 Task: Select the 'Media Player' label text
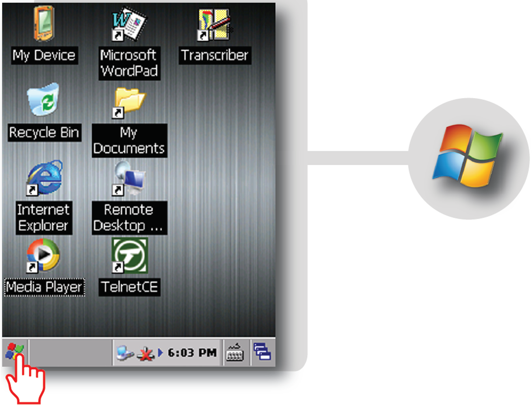[x=44, y=287]
